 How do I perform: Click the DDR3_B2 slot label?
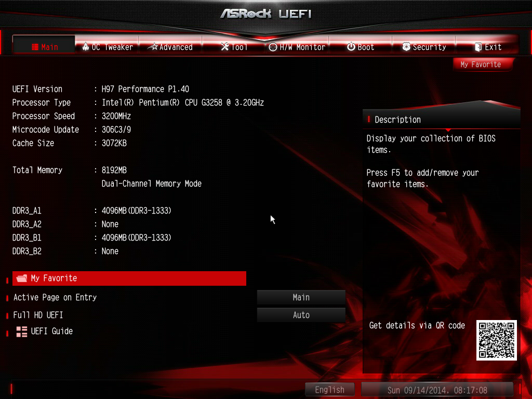[27, 251]
